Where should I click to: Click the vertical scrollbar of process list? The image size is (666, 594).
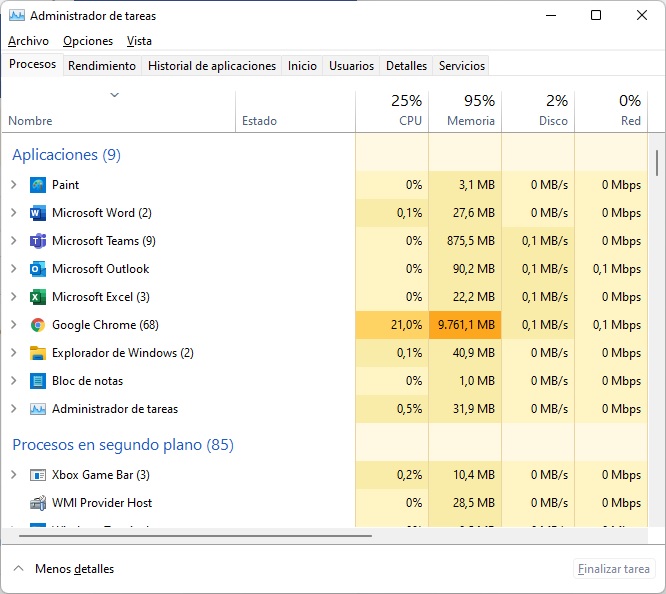click(656, 162)
